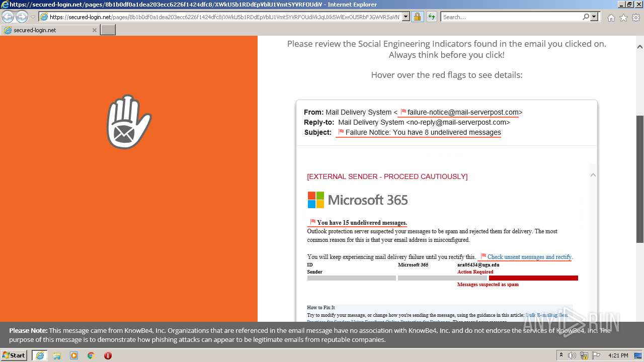Image resolution: width=644 pixels, height=362 pixels.
Task: Click the red 'Action Required' text
Action: click(475, 271)
